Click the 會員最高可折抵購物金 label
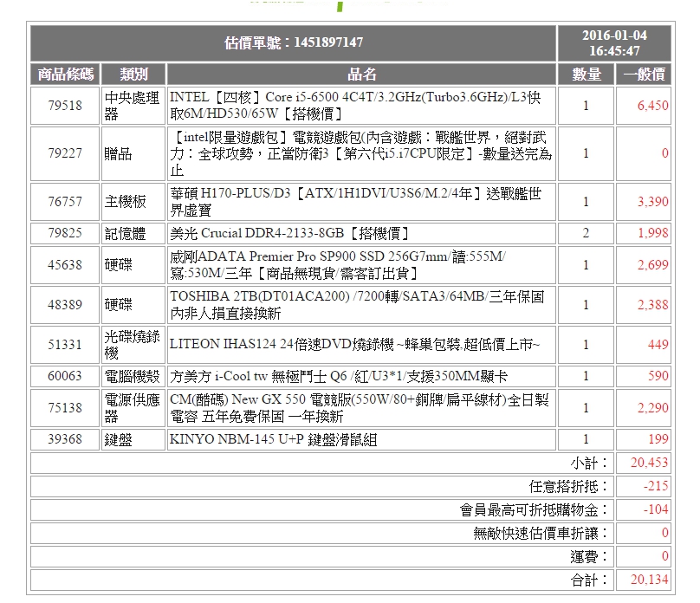Viewport: 700px width, 603px height. pos(534,509)
